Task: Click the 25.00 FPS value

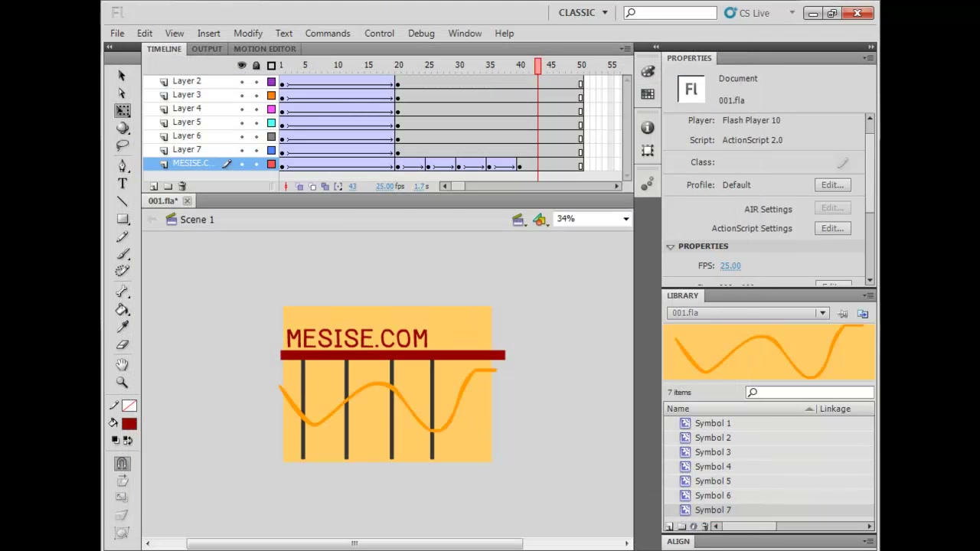Action: click(730, 266)
